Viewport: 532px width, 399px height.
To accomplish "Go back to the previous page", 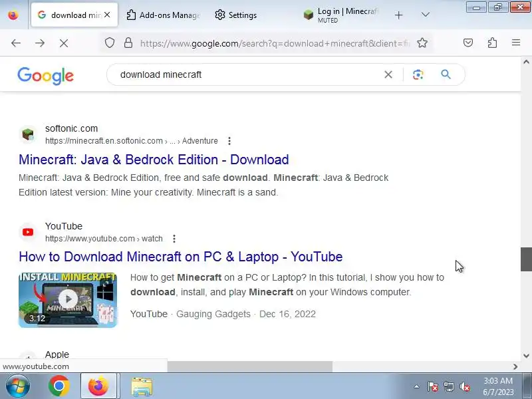I will point(16,43).
